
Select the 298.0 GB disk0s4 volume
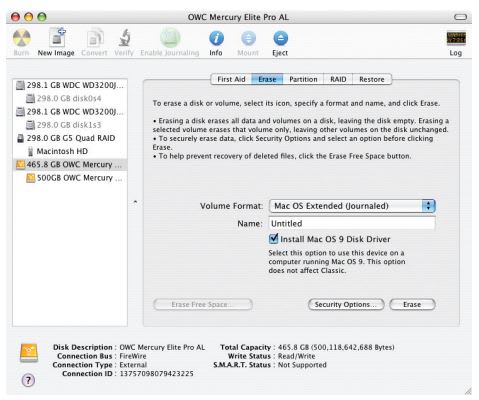(70, 98)
